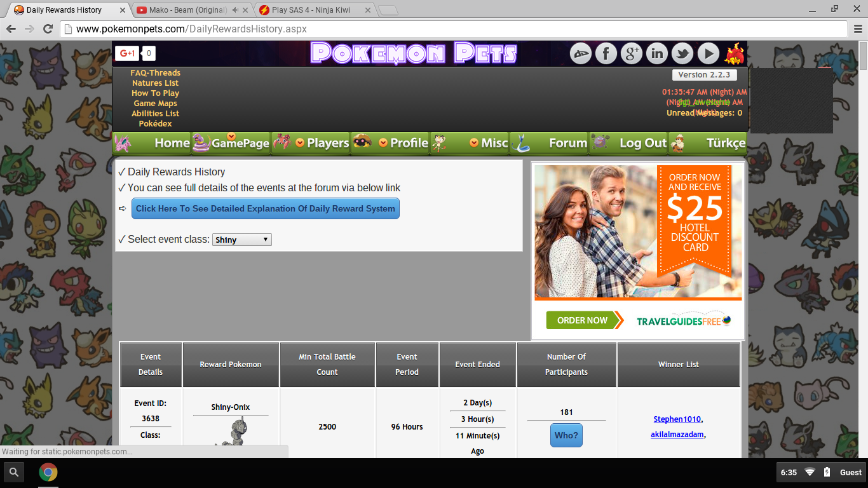This screenshot has height=488, width=868.
Task: Go to the Forum menu item
Action: coord(567,143)
